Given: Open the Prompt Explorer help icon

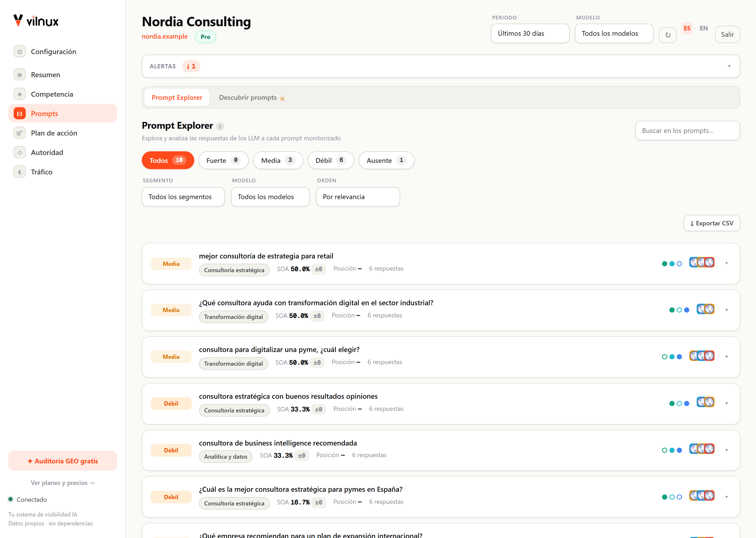Looking at the screenshot, I should (x=220, y=126).
